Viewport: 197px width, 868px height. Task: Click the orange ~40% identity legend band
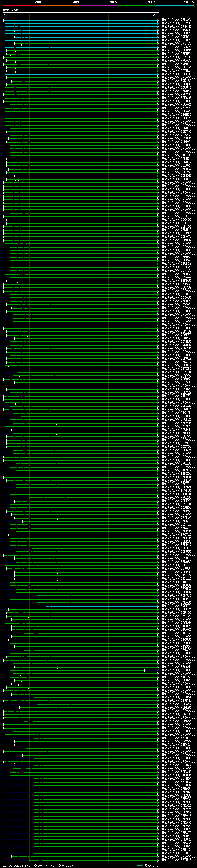(60, 6)
